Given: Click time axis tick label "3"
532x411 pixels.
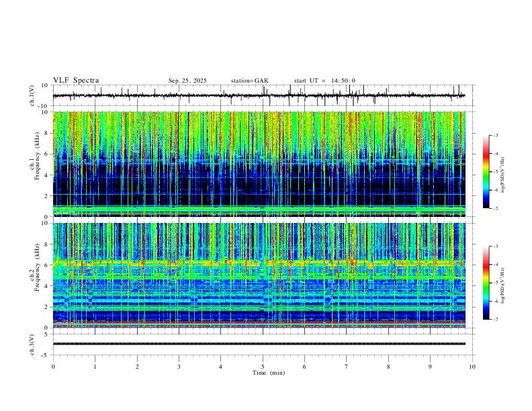Looking at the screenshot, I should pyautogui.click(x=179, y=367).
